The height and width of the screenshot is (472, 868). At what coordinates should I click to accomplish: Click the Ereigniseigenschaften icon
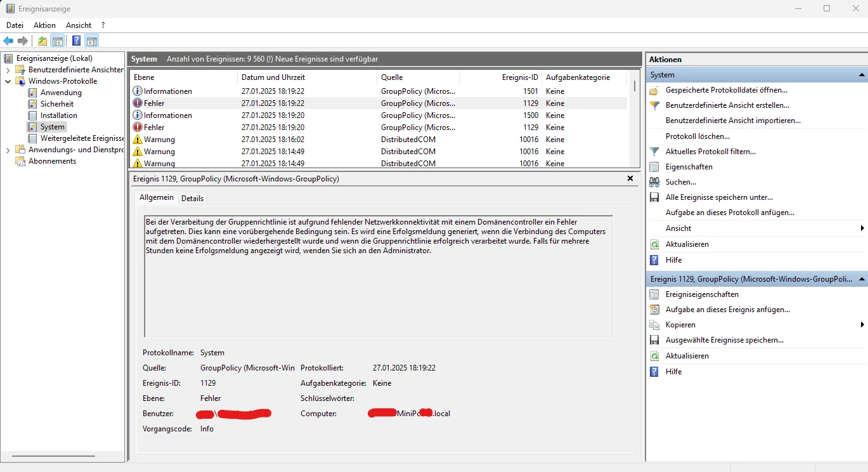click(655, 294)
